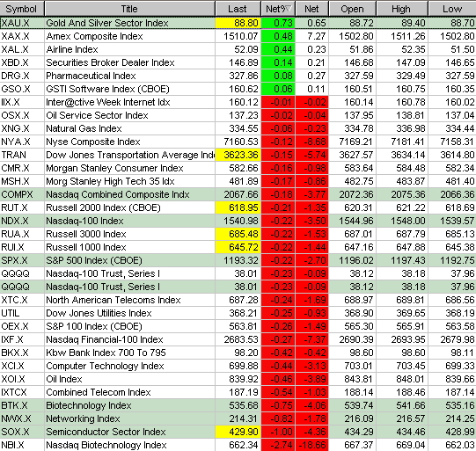The height and width of the screenshot is (451, 476).
Task: Click the yellow 3623.36 TRAN last price
Action: pyautogui.click(x=238, y=155)
